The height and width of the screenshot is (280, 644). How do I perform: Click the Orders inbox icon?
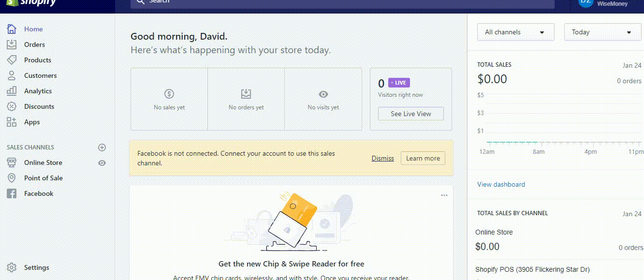12,44
